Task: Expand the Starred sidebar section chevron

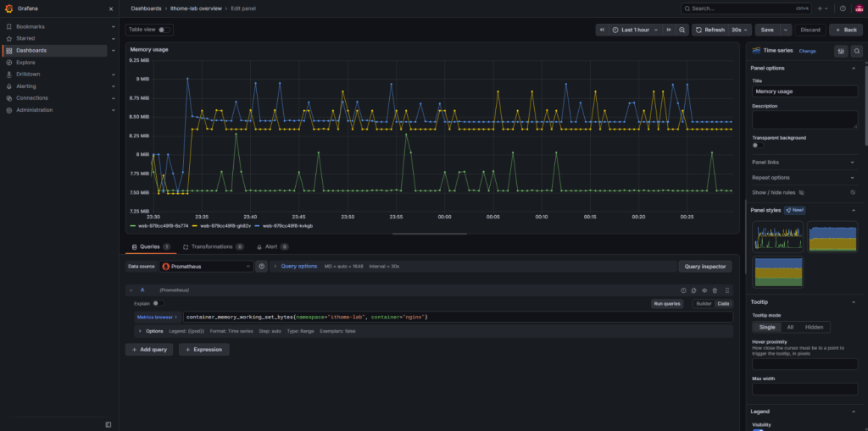Action: 114,39
